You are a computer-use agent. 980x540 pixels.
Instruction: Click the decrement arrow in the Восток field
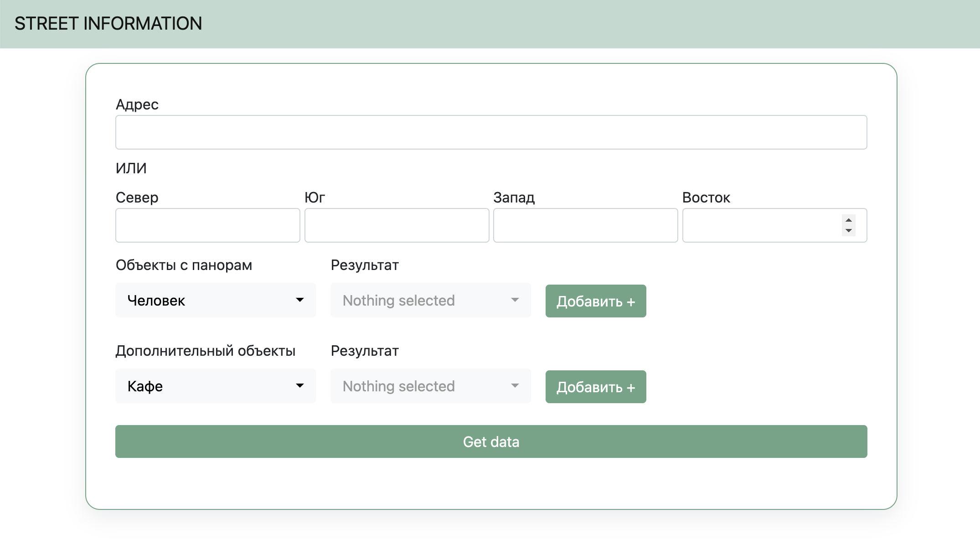848,230
